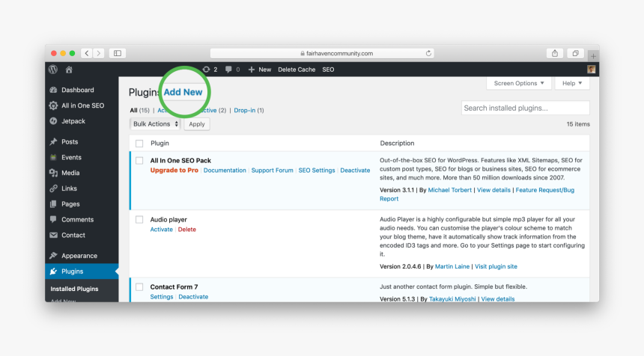Screen dimensions: 644x356
Task: Open the WordPress logo menu
Action: click(x=53, y=70)
